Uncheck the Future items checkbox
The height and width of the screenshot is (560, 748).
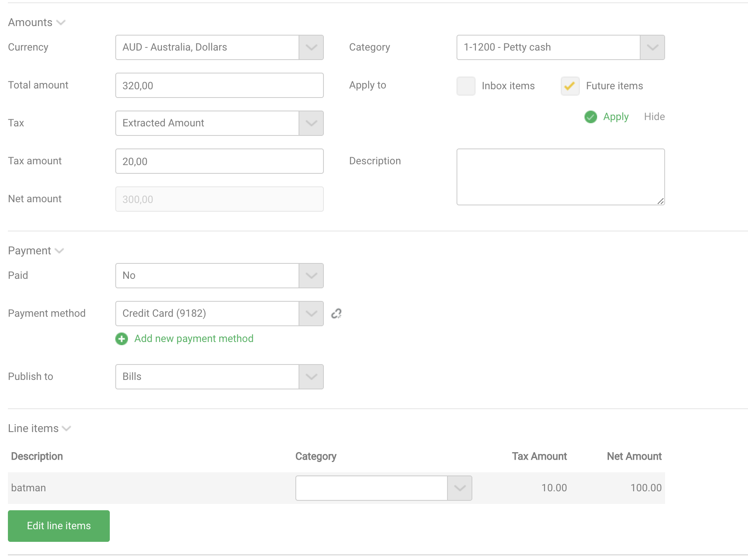[570, 86]
